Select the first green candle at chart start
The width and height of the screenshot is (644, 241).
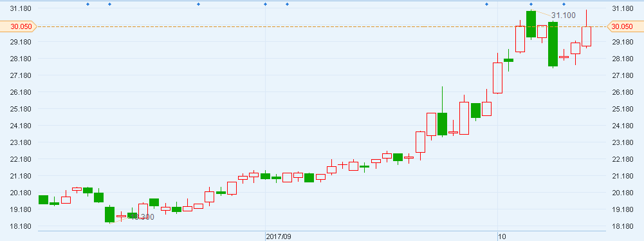coord(43,200)
